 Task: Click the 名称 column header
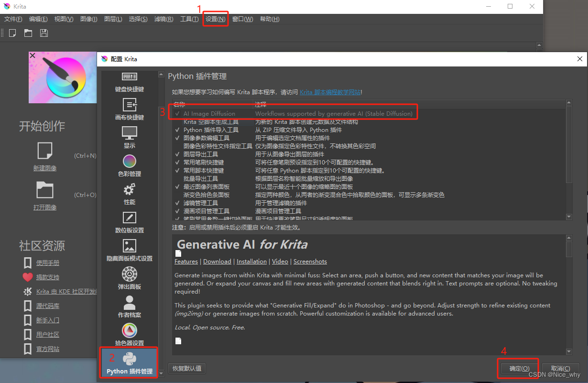click(213, 104)
